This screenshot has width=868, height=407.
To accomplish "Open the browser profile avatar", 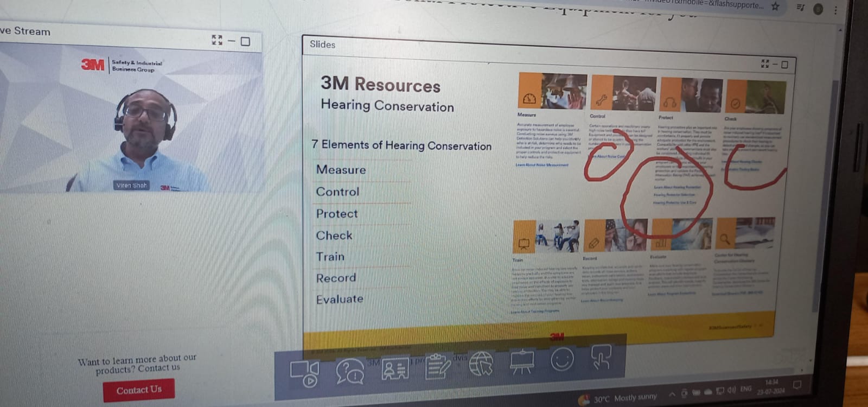I will [x=818, y=9].
